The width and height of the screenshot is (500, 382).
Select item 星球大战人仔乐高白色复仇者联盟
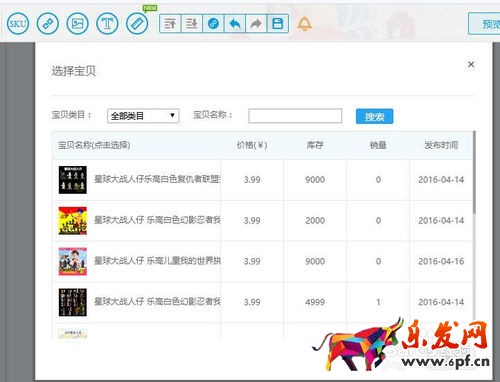[157, 180]
